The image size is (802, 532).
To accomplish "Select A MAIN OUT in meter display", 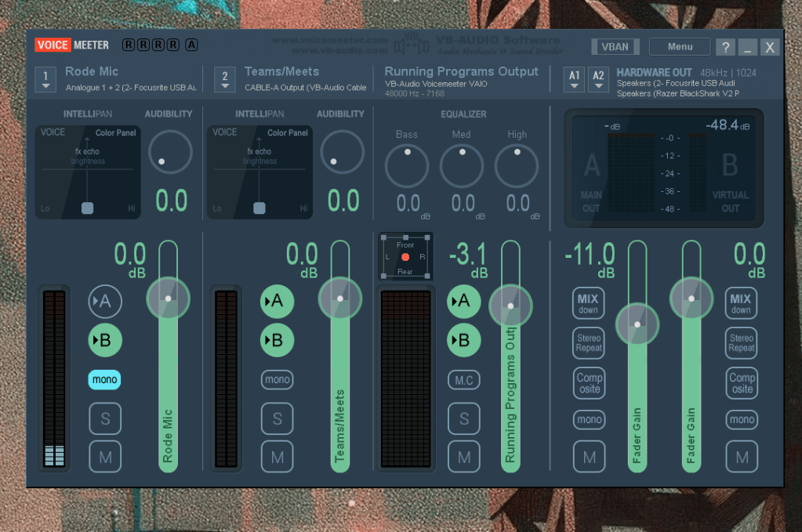I will click(x=591, y=183).
